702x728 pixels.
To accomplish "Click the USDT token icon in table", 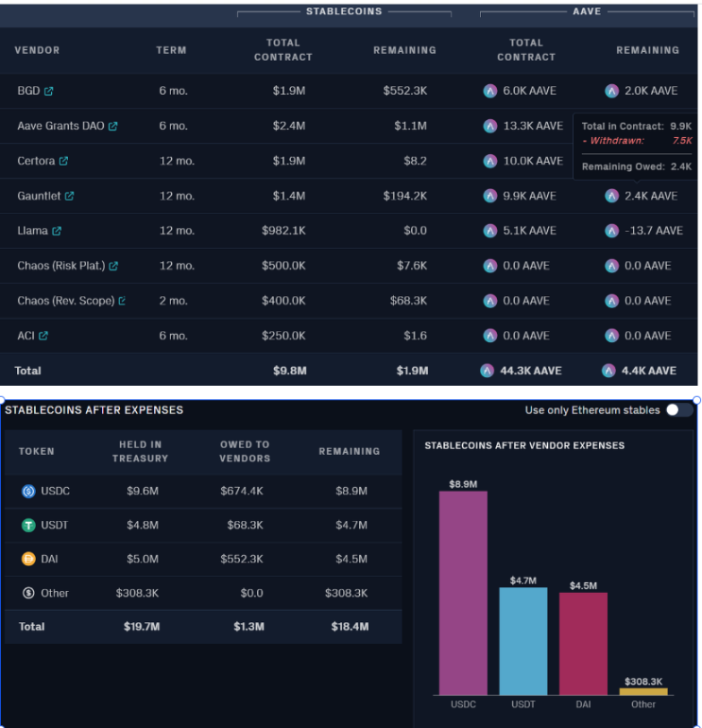I will pos(28,526).
